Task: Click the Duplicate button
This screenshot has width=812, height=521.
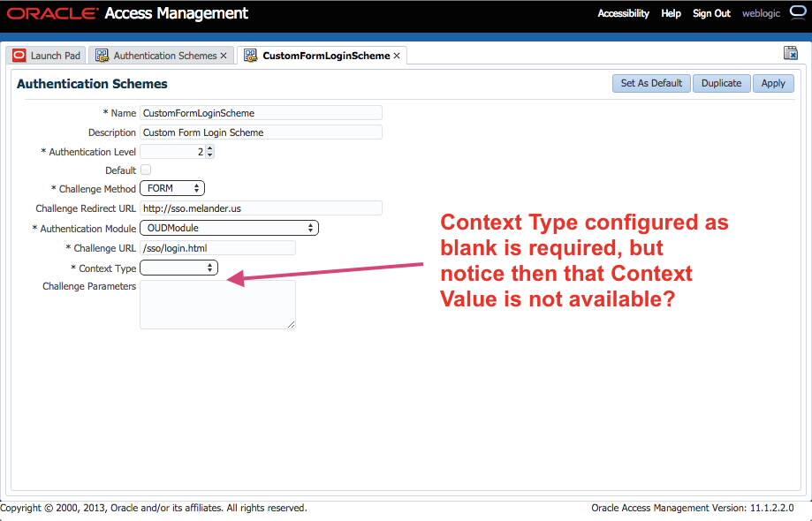Action: [721, 83]
